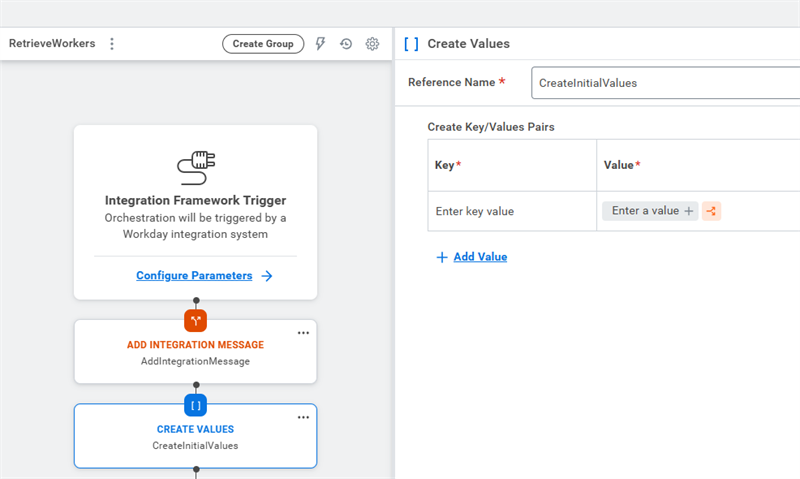Click the AddIntegrationMessage reference name text

coord(195,361)
